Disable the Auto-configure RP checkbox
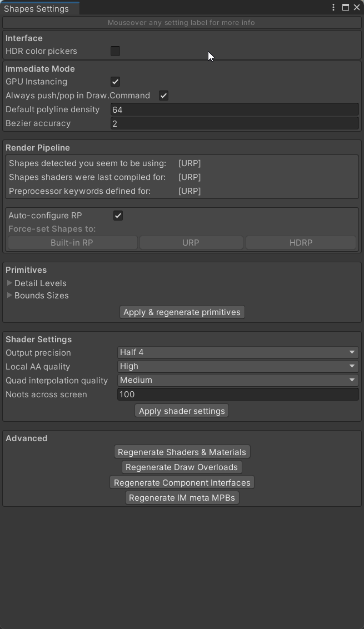 point(118,216)
